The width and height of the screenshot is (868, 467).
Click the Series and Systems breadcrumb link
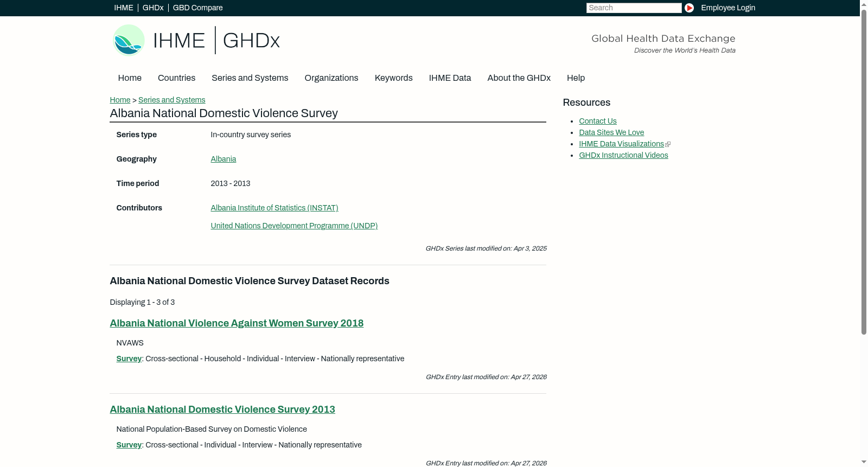tap(171, 100)
